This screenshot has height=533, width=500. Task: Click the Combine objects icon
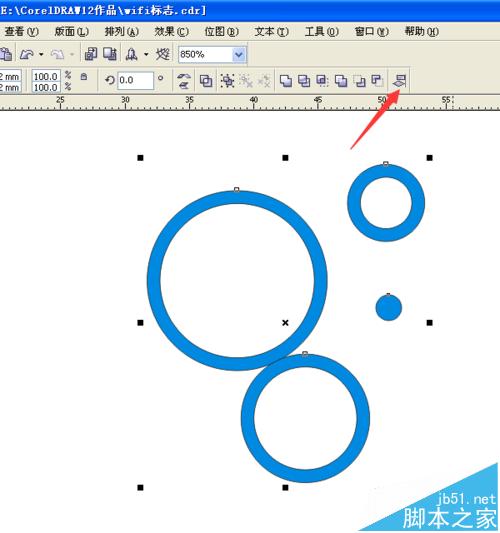click(x=206, y=81)
